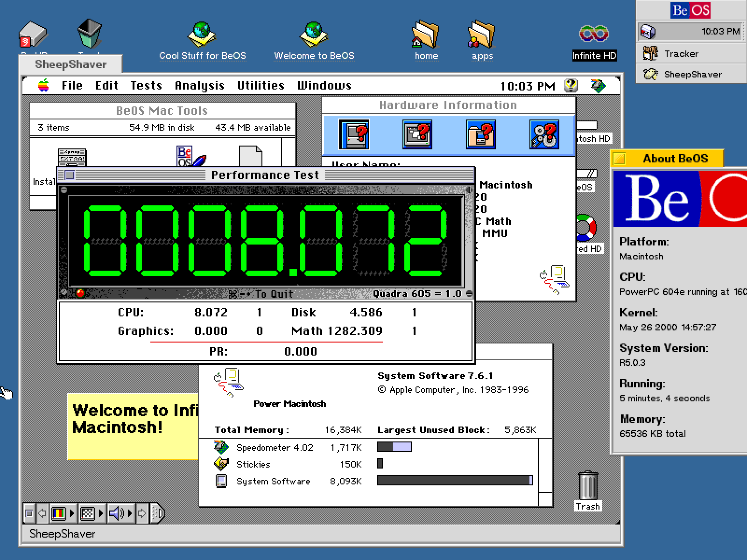747x560 pixels.
Task: Open the Windows menu
Action: (324, 85)
